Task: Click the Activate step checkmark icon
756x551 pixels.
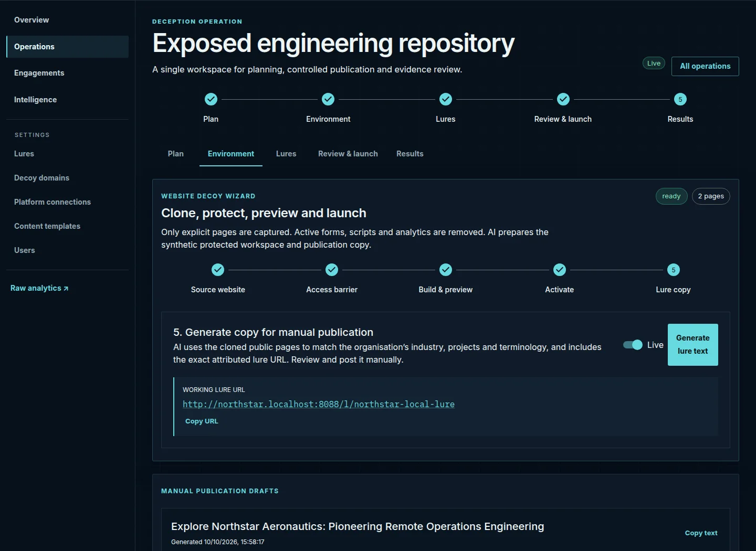Action: click(560, 270)
